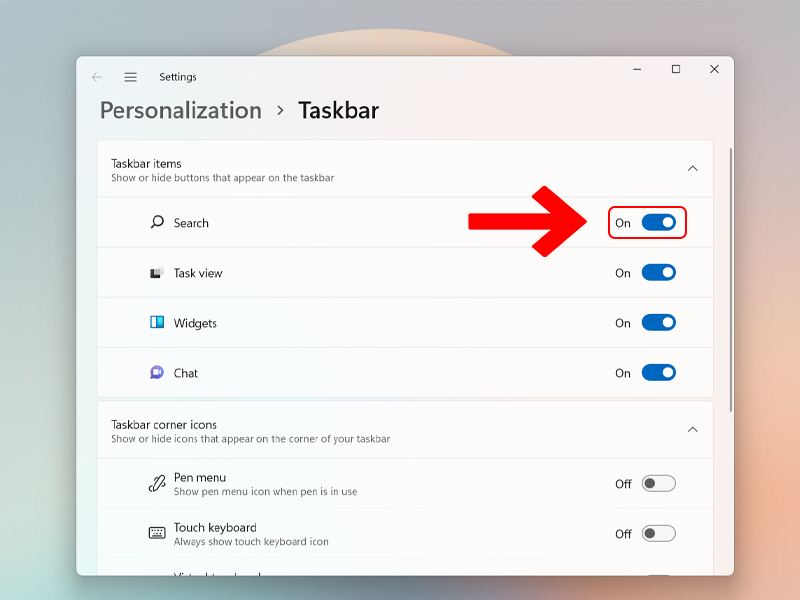Disable the Task view toggle

[658, 273]
